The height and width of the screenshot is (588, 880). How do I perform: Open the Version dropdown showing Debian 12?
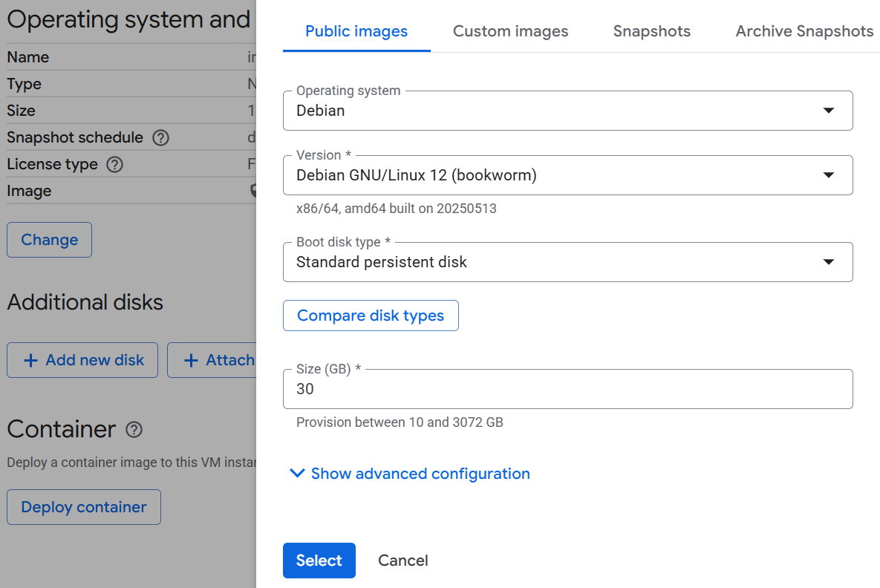tap(567, 175)
